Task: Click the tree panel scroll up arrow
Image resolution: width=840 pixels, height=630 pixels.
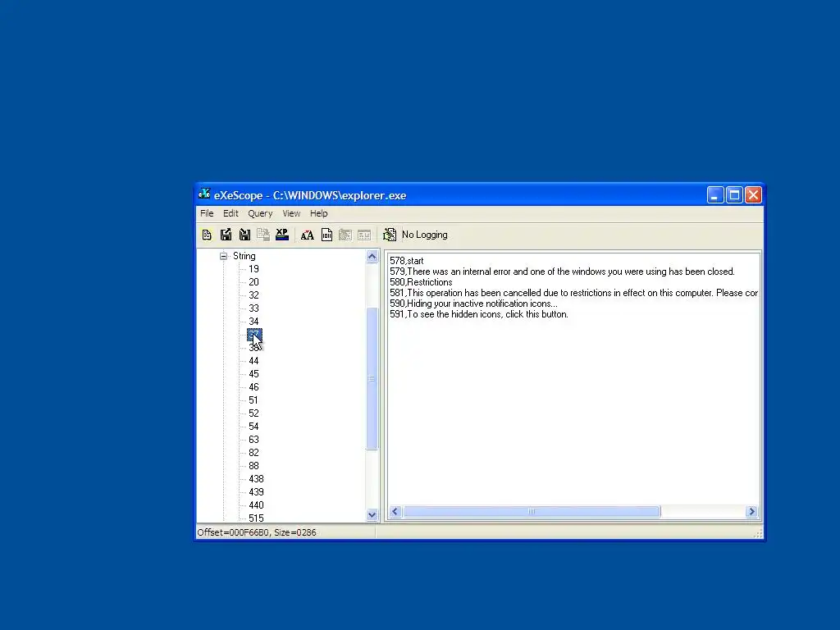Action: (x=372, y=257)
